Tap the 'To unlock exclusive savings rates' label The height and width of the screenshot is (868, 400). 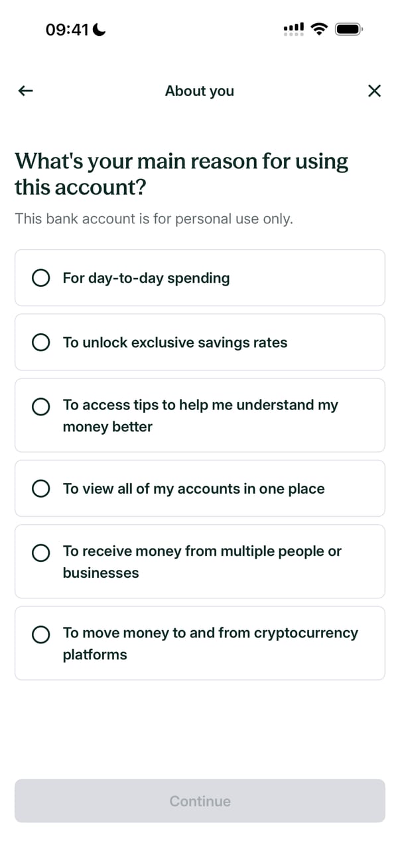click(175, 343)
